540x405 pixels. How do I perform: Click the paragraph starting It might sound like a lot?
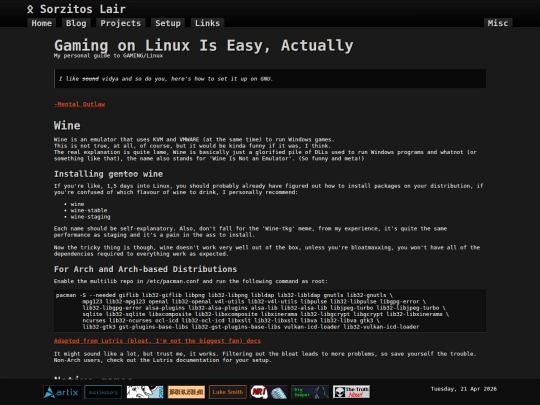click(x=264, y=357)
